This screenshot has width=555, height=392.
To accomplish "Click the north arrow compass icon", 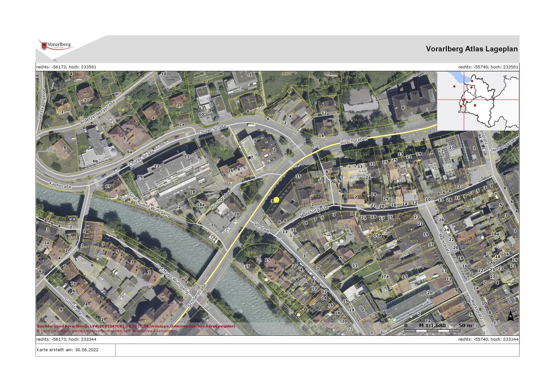I will tap(510, 316).
